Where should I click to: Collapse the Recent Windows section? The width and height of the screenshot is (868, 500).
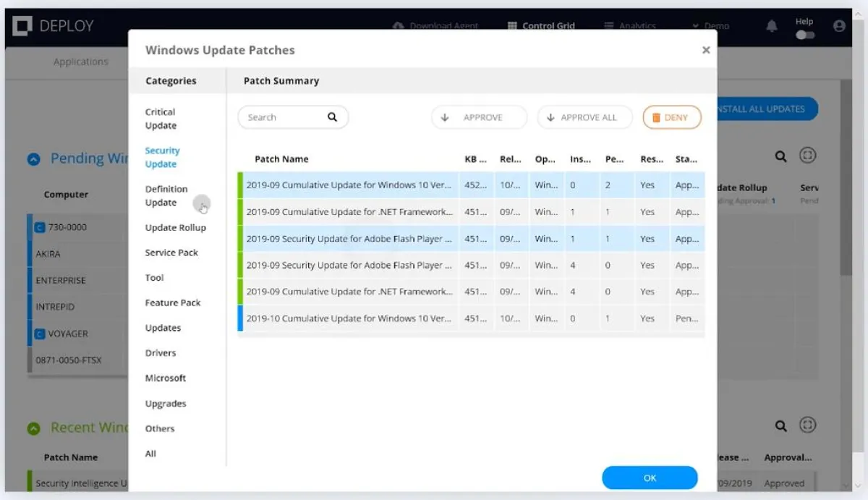[x=32, y=428]
